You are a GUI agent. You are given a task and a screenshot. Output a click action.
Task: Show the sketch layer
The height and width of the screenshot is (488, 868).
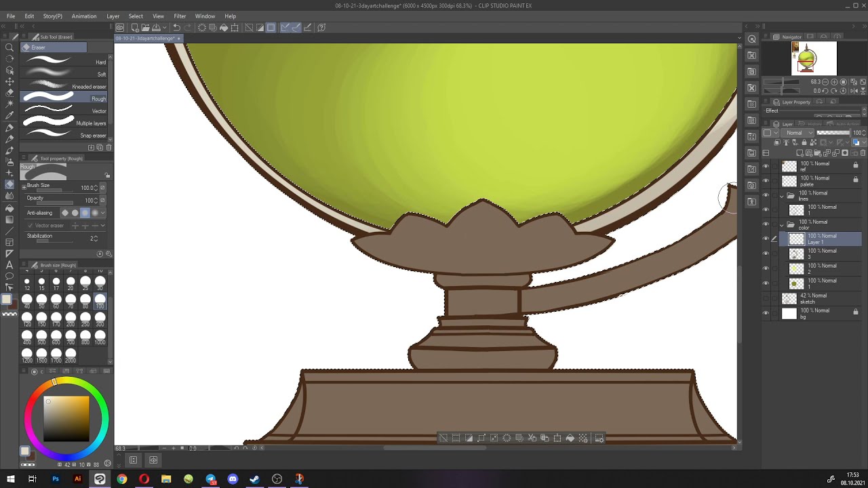pos(766,298)
